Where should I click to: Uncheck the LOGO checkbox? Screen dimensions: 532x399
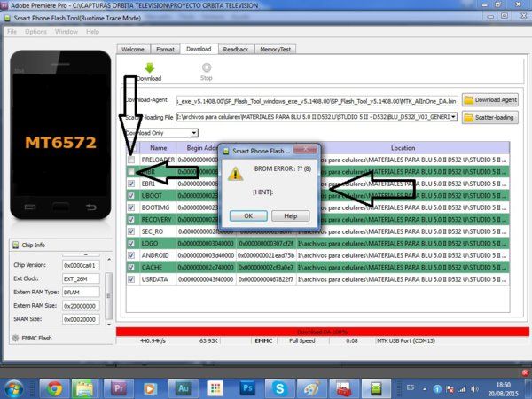131,243
